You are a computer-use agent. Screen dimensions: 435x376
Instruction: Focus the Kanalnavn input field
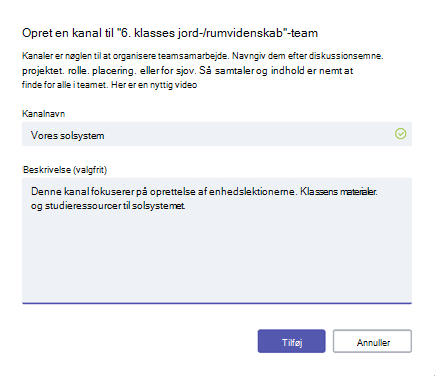point(217,134)
